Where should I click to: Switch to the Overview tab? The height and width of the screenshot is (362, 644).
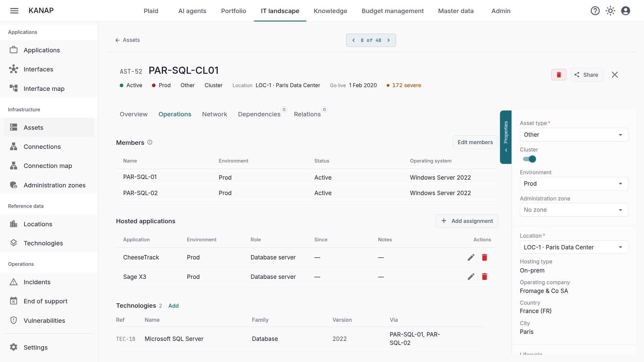coord(133,114)
